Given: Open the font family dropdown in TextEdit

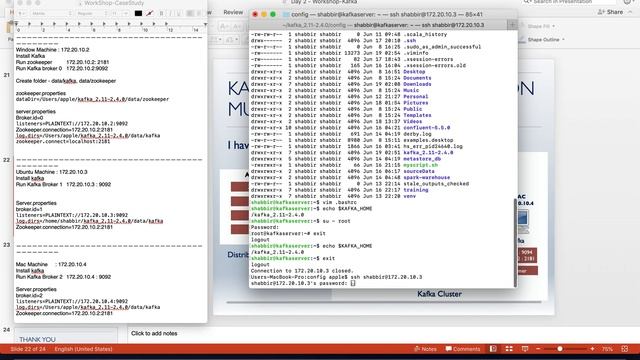Looking at the screenshot, I should coord(51,13).
